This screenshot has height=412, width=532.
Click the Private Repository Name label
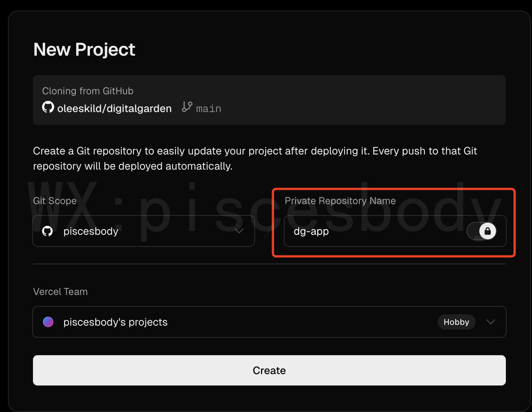[340, 201]
